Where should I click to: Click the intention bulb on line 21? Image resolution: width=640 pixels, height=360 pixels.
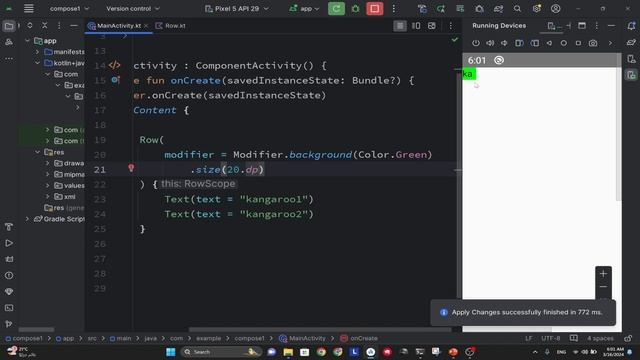click(x=131, y=168)
